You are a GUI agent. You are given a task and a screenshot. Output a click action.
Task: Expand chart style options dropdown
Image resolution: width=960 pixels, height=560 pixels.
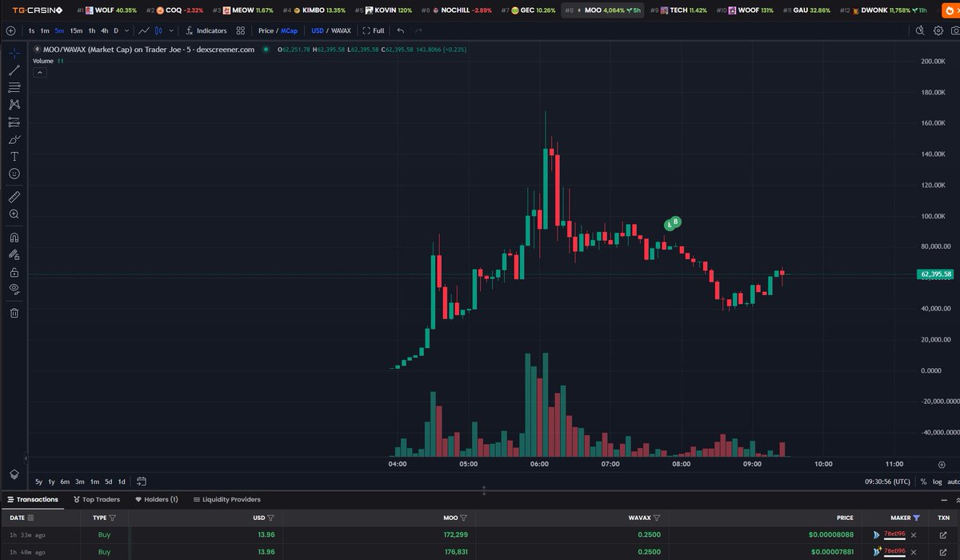point(171,30)
